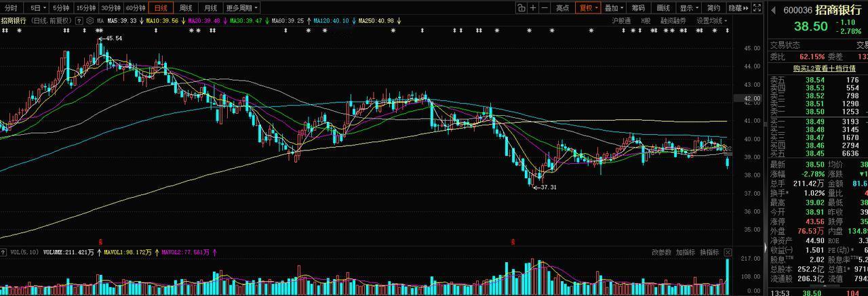
Task: Click the fullscreen expand icon
Action: point(757,8)
